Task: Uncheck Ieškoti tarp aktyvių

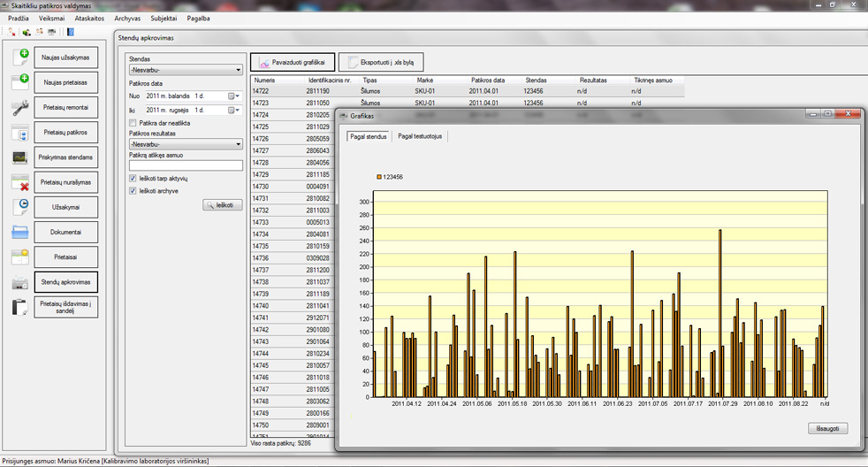Action: pos(133,179)
